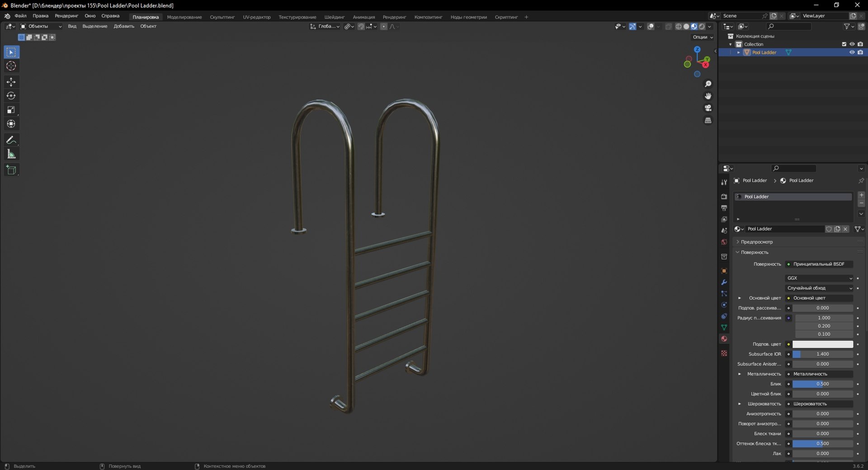Switch to Шейдинг workspace tab
The height and width of the screenshot is (470, 868).
(x=335, y=17)
